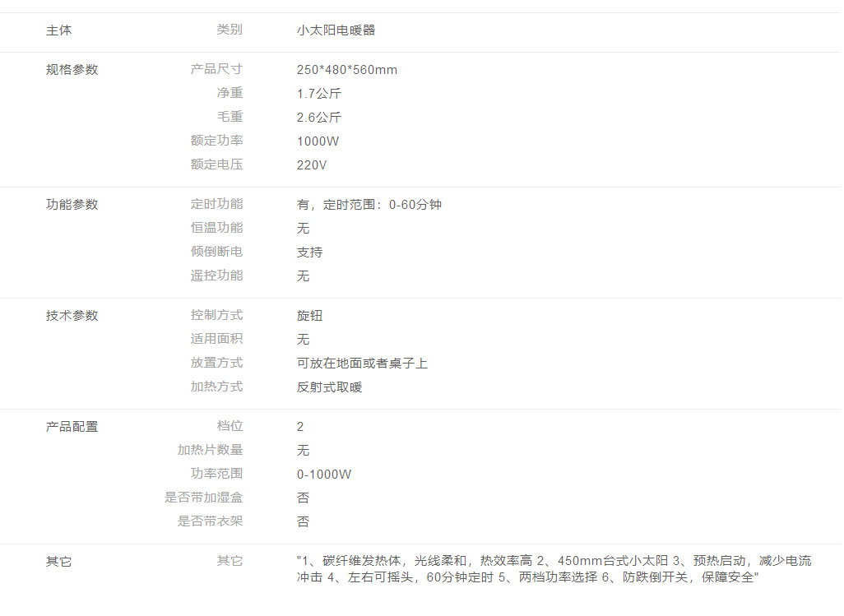Image resolution: width=844 pixels, height=616 pixels.
Task: Select the 旋钮 control method value
Action: tap(309, 316)
